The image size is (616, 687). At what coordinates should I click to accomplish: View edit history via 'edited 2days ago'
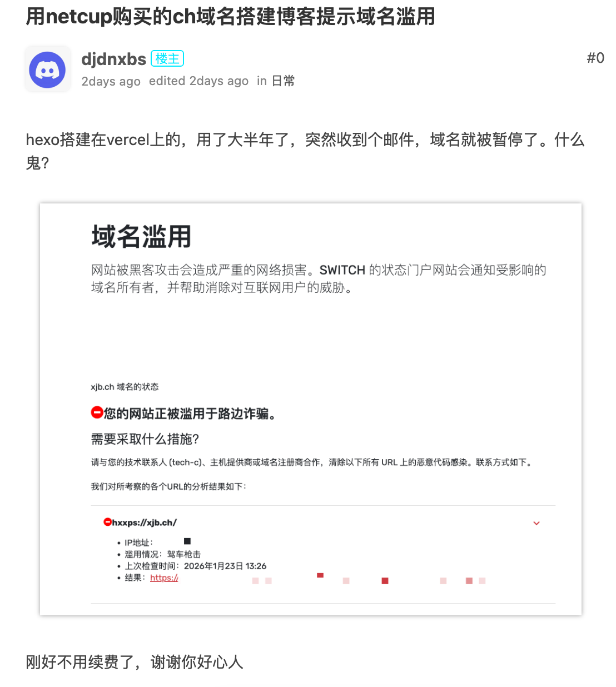pos(198,81)
